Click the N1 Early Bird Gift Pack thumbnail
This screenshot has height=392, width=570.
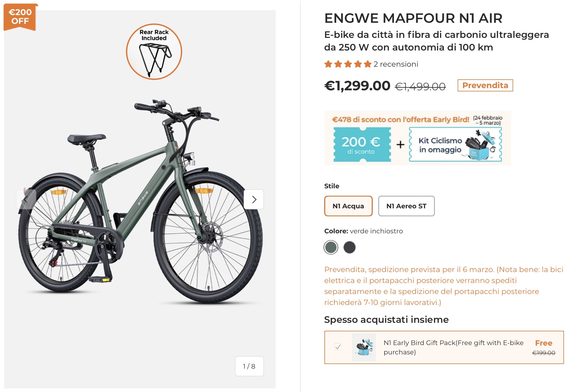(364, 347)
